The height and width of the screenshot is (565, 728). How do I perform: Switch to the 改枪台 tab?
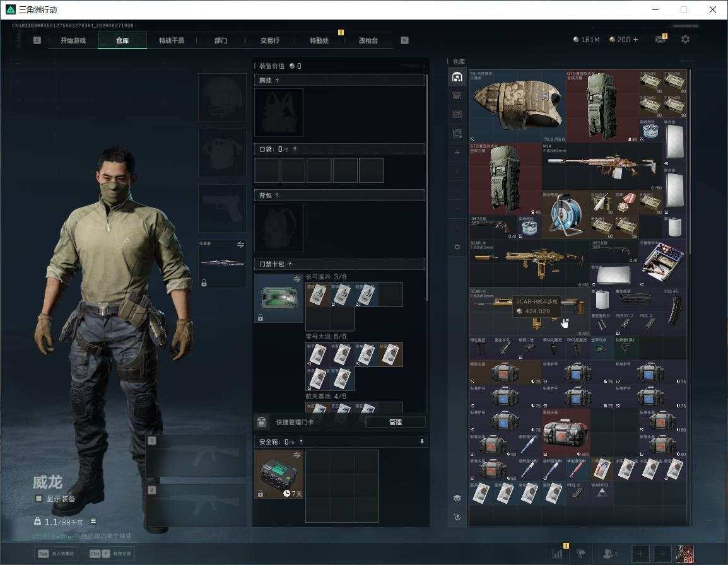point(368,40)
